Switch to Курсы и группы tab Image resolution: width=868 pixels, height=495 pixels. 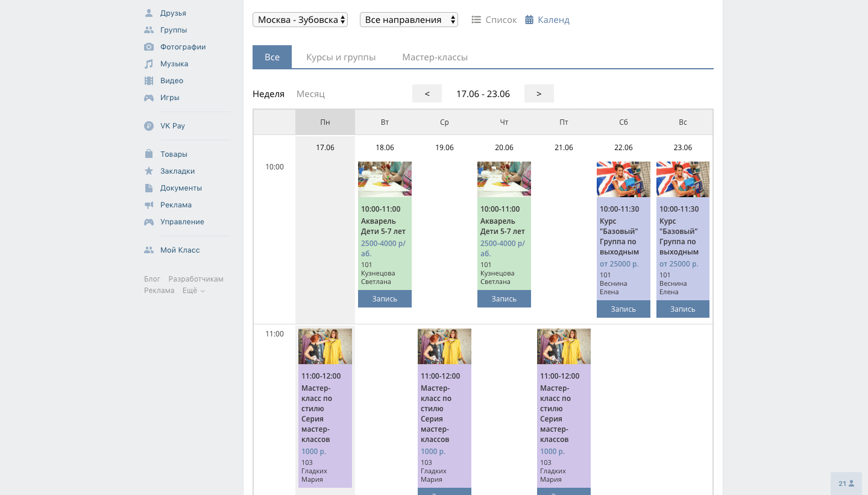341,57
